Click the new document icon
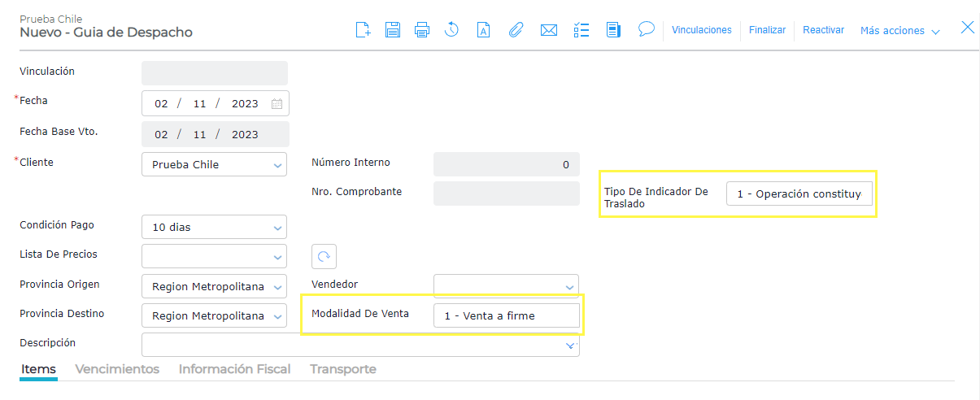The image size is (980, 400). point(364,30)
